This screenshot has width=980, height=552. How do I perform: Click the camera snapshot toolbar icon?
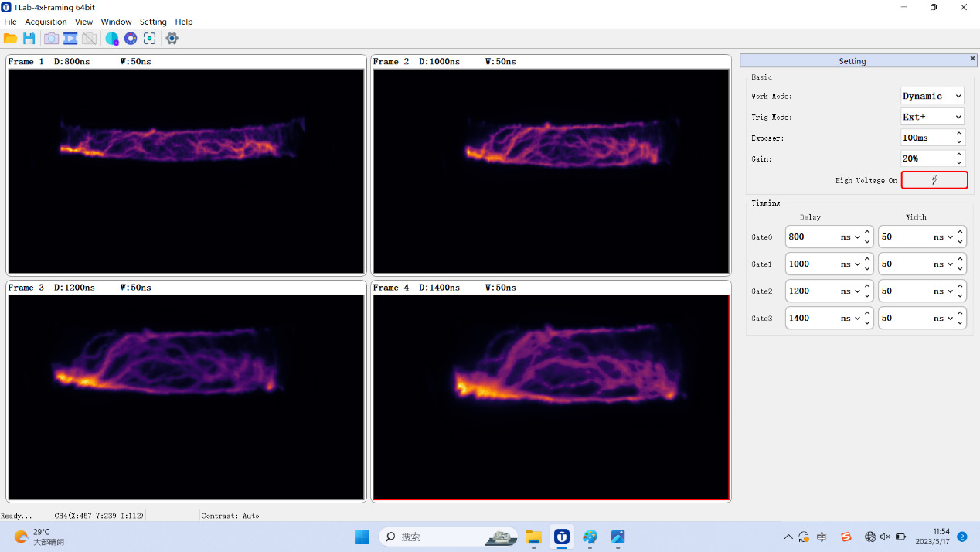point(51,39)
